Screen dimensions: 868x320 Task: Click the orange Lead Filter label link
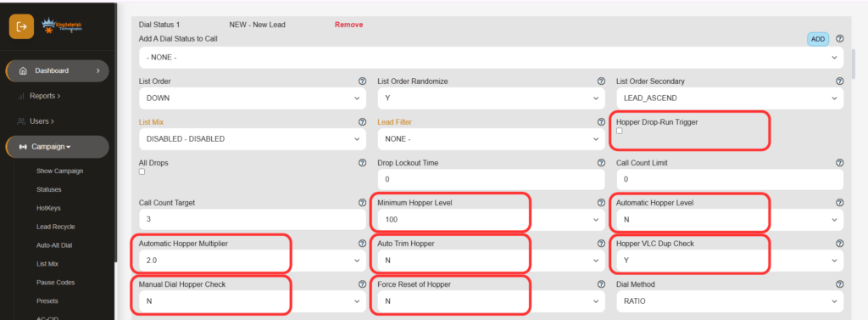395,122
